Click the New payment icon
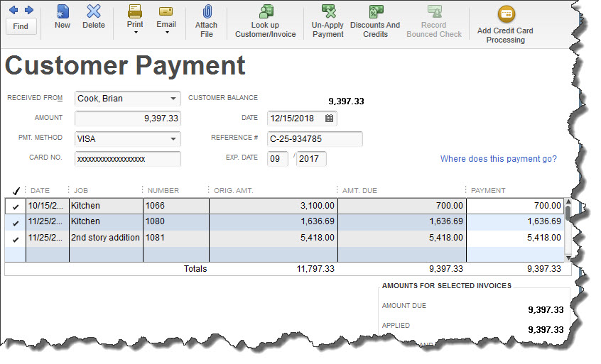 click(63, 12)
